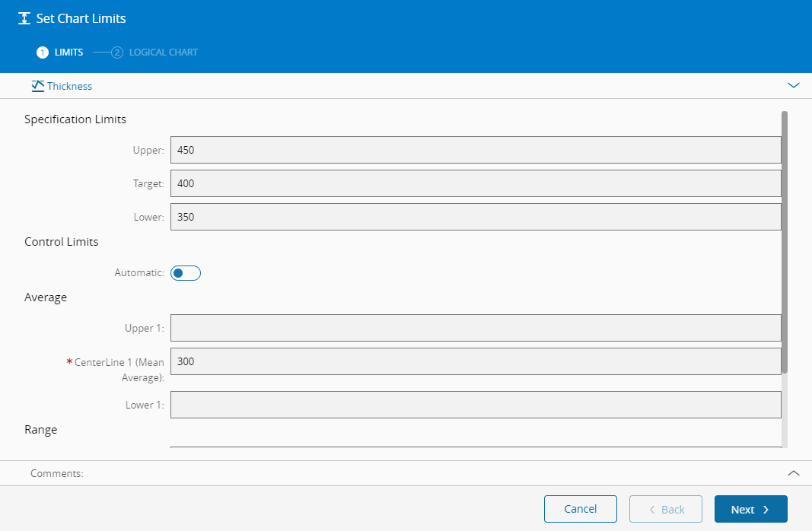Select the Limits step tab
812x531 pixels.
click(x=68, y=52)
